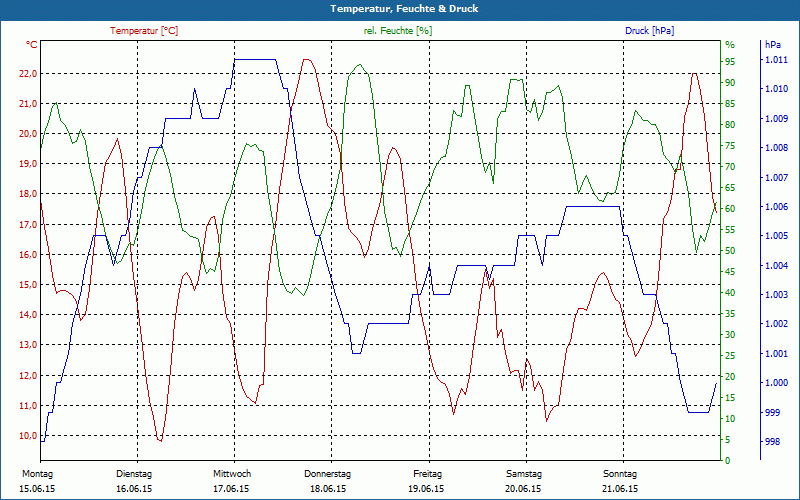800x500 pixels.
Task: Click the "80" humidity axis value
Action: 730,124
